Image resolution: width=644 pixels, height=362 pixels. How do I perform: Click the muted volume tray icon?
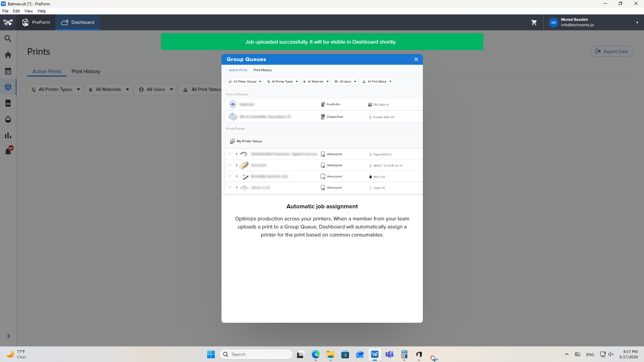611,355
